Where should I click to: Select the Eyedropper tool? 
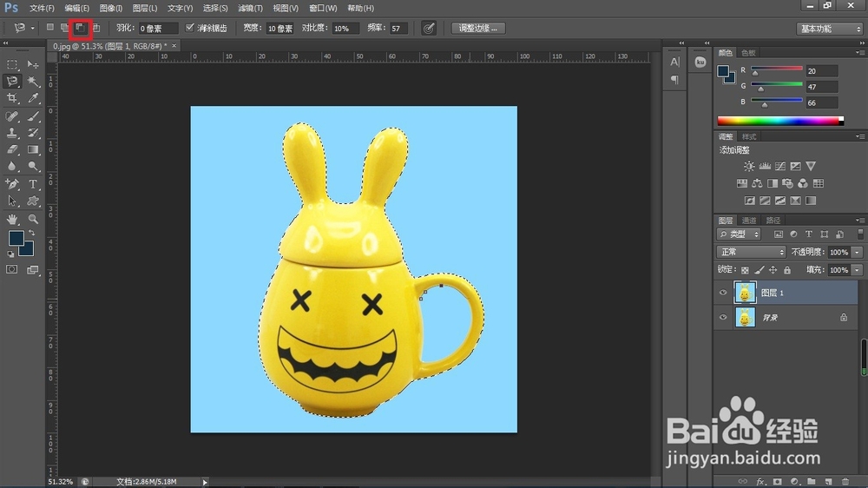click(34, 98)
